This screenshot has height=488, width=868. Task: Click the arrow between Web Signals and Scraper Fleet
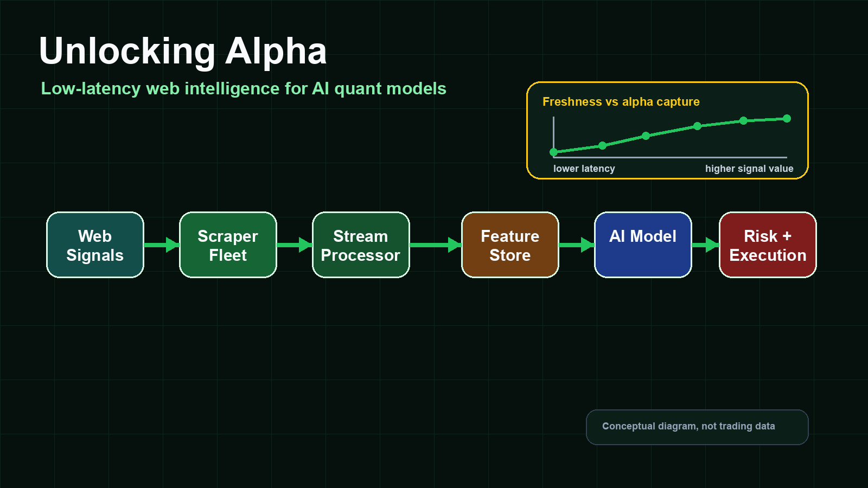tap(162, 245)
